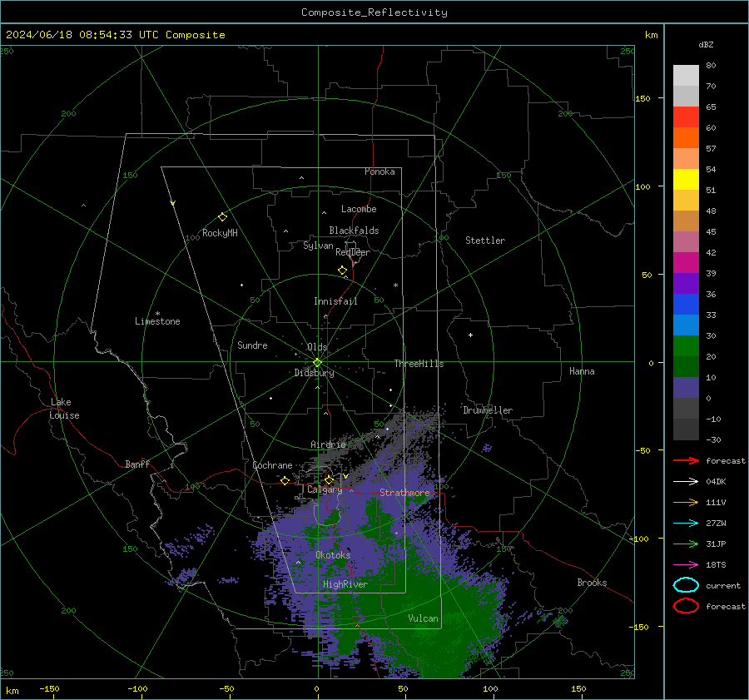This screenshot has width=749, height=700.
Task: Click the current legend label
Action: pos(723,585)
